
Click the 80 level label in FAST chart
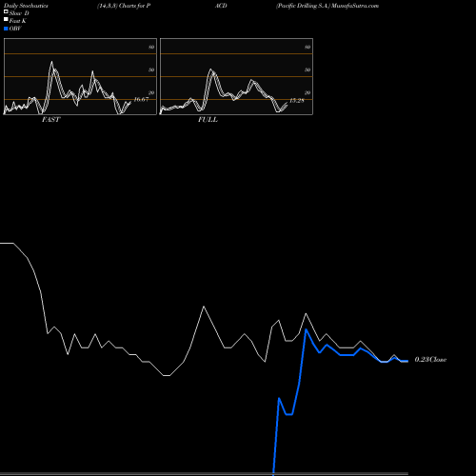point(151,47)
